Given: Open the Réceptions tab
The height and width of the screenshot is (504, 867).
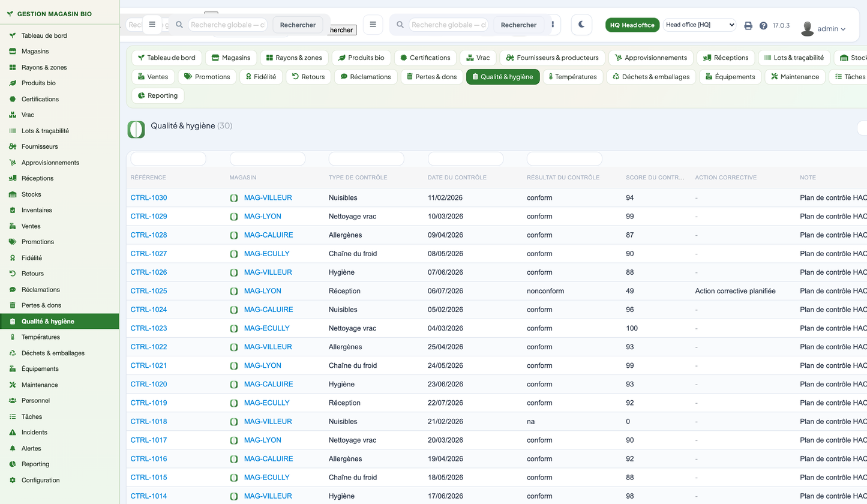Looking at the screenshot, I should (x=725, y=58).
